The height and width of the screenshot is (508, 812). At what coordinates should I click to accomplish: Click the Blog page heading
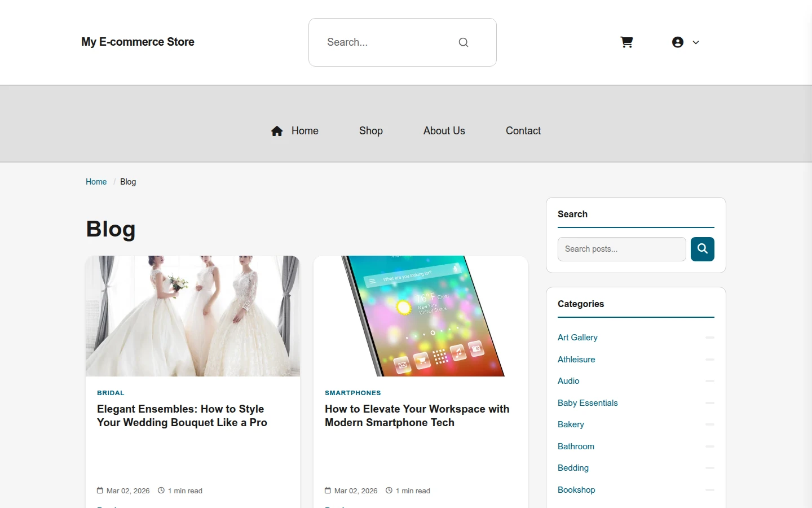[111, 229]
